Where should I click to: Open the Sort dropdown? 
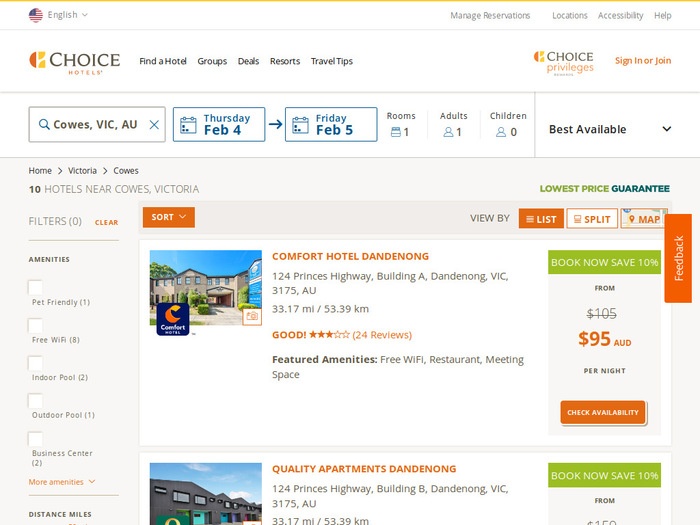(169, 217)
